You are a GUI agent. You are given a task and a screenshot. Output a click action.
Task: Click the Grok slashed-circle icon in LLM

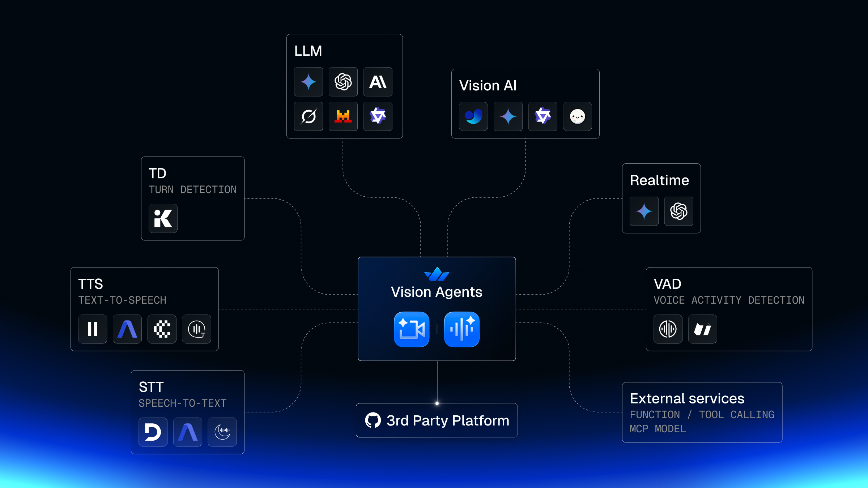pyautogui.click(x=308, y=116)
